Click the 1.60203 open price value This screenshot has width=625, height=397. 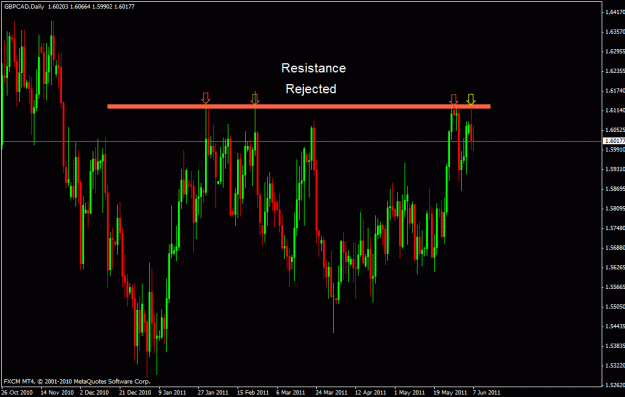[x=58, y=7]
